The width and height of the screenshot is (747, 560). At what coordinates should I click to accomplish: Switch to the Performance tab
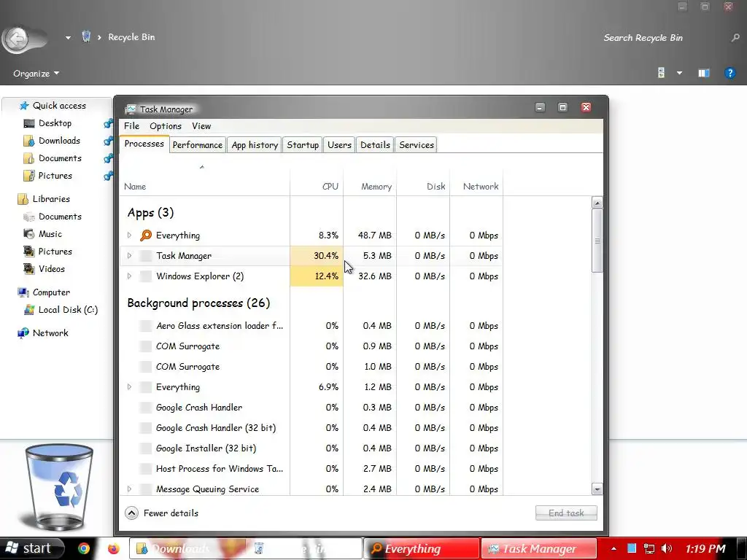pos(197,145)
